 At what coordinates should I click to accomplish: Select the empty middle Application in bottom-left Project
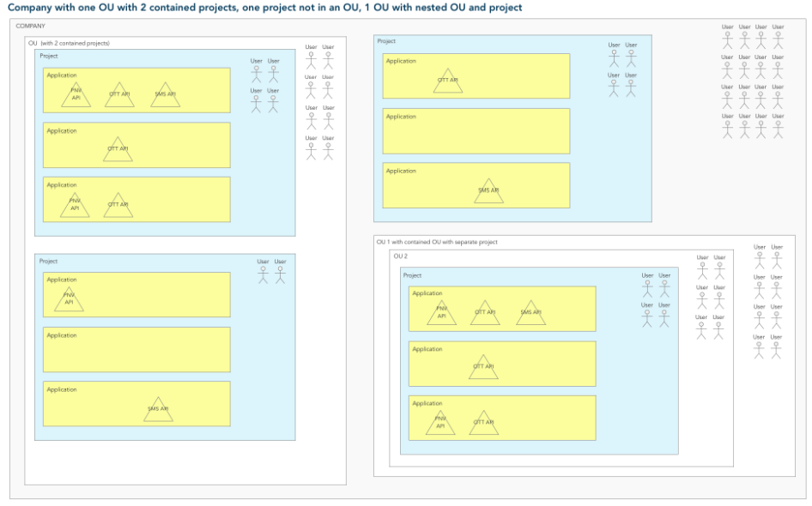click(136, 349)
